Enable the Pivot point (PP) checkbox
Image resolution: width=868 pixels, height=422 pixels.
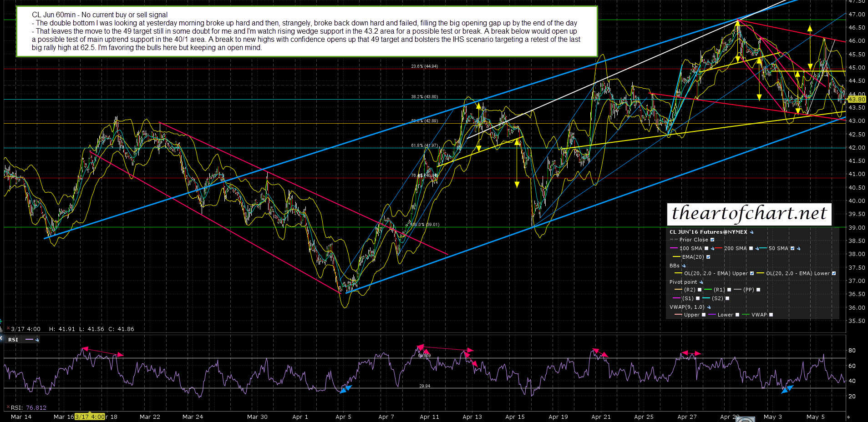(x=758, y=290)
